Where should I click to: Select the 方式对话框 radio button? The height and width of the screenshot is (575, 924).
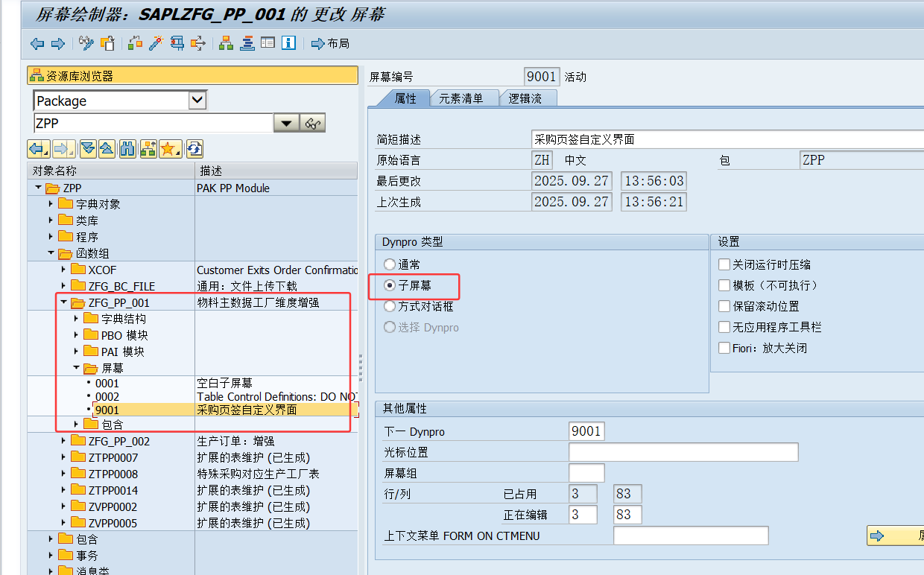pos(390,306)
